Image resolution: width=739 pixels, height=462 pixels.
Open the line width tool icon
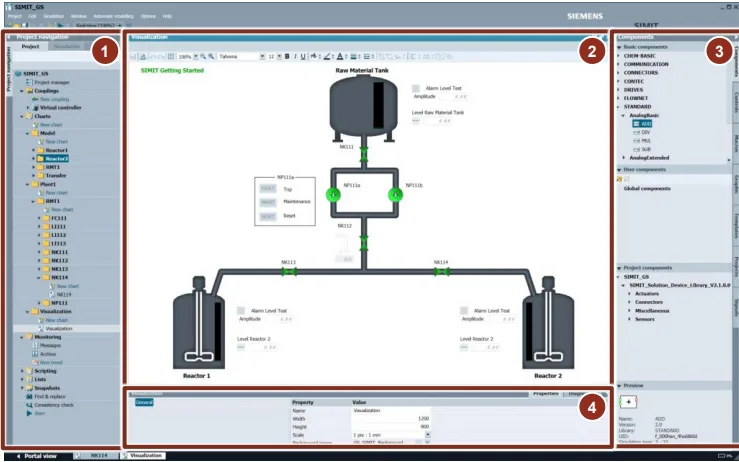pos(353,57)
